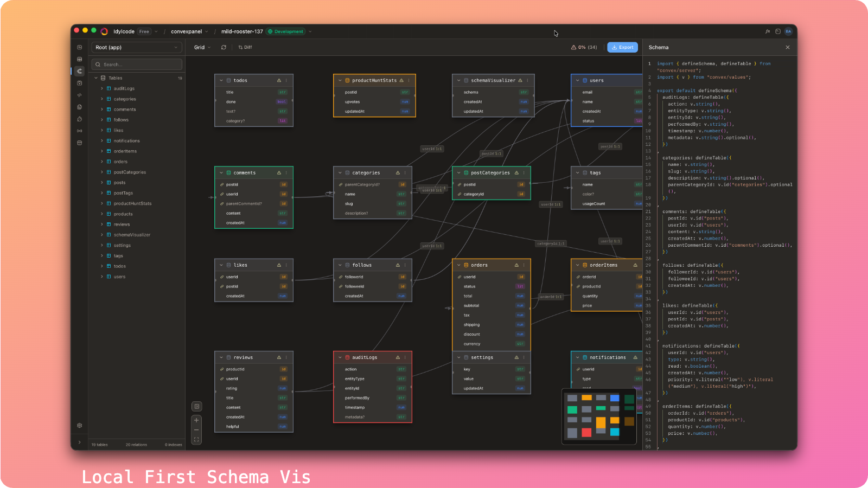The width and height of the screenshot is (868, 488).
Task: Zoom out with the canvas minus button
Action: [196, 430]
